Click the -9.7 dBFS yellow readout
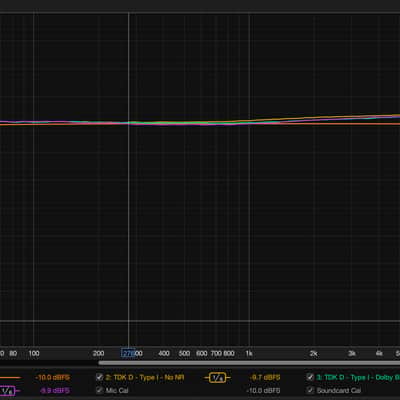 [265, 378]
